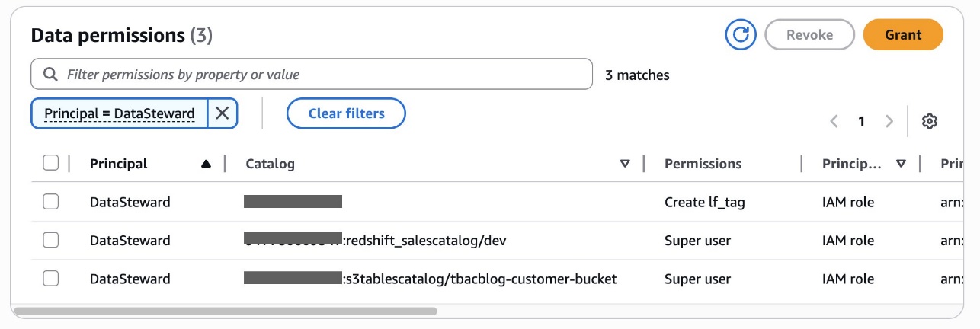980x329 pixels.
Task: Edit the Principal = DataSteward filter token
Action: coord(120,113)
